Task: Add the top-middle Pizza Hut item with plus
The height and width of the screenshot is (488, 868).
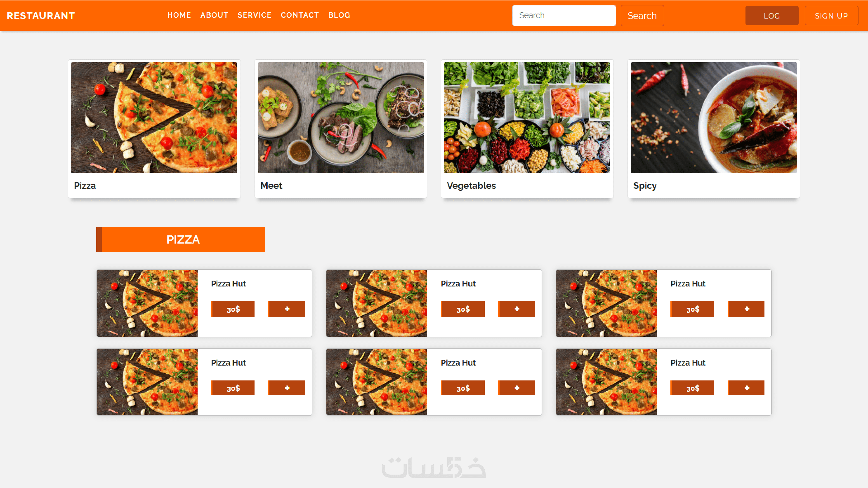Action: pos(517,309)
